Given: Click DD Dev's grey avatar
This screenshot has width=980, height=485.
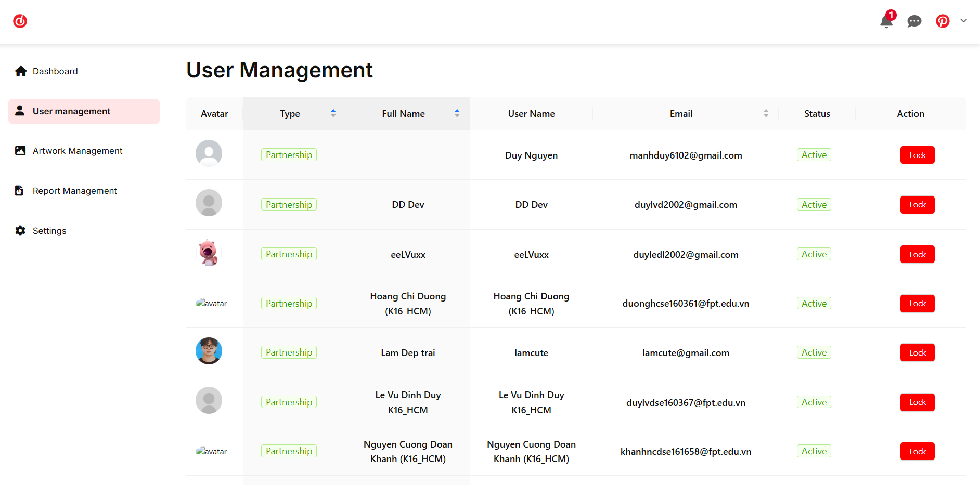Looking at the screenshot, I should [209, 203].
